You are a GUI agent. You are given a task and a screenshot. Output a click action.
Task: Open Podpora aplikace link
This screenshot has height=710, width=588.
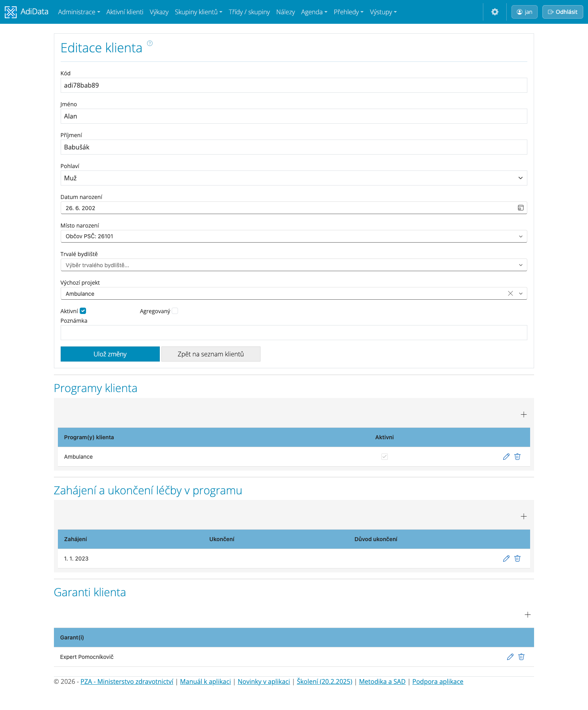pyautogui.click(x=438, y=681)
